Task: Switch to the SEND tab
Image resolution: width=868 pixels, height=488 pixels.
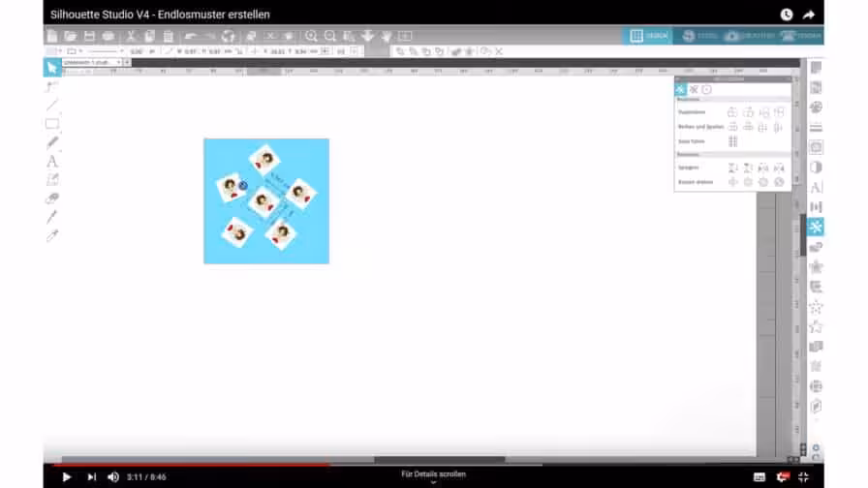Action: [800, 36]
